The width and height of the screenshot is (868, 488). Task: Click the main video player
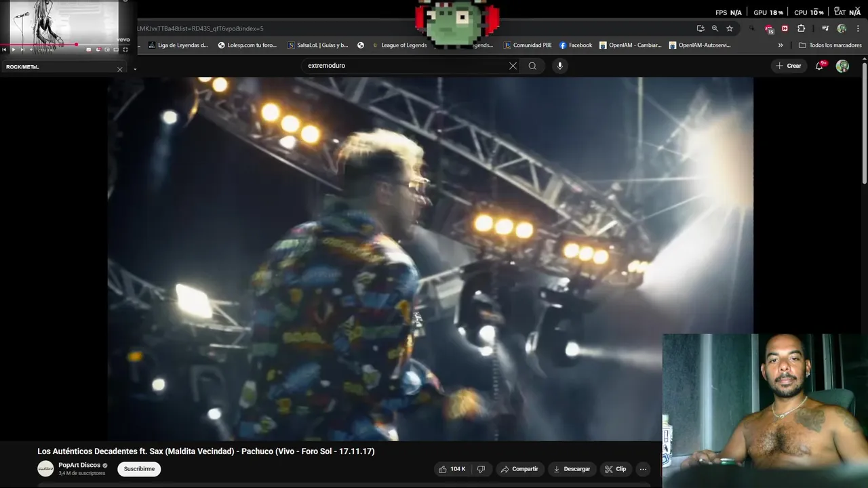click(431, 259)
